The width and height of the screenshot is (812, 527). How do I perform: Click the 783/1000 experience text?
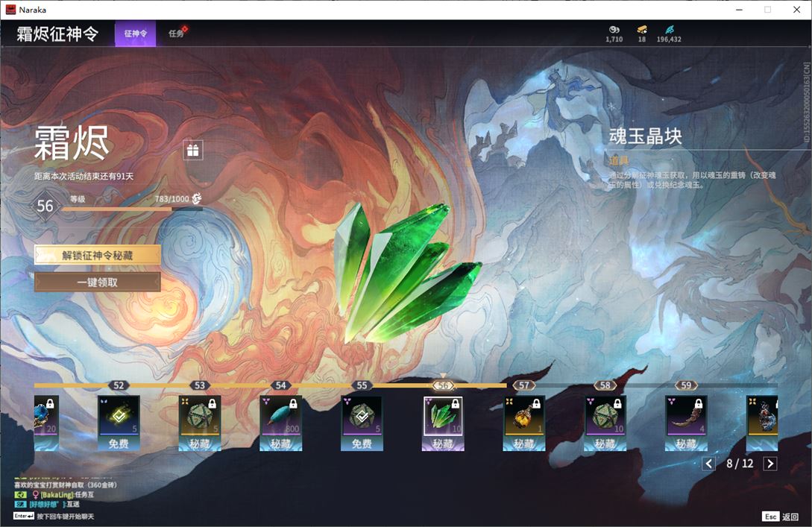click(172, 199)
